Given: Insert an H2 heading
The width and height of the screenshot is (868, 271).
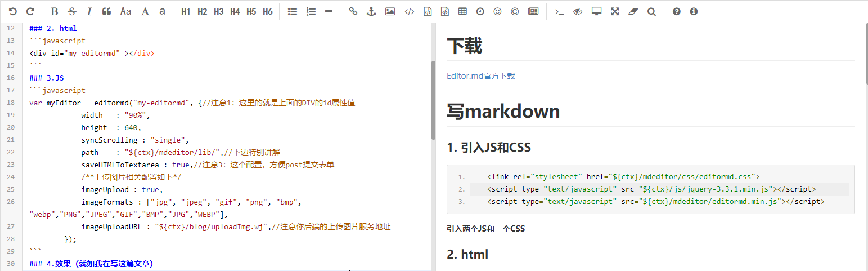Looking at the screenshot, I should 203,11.
